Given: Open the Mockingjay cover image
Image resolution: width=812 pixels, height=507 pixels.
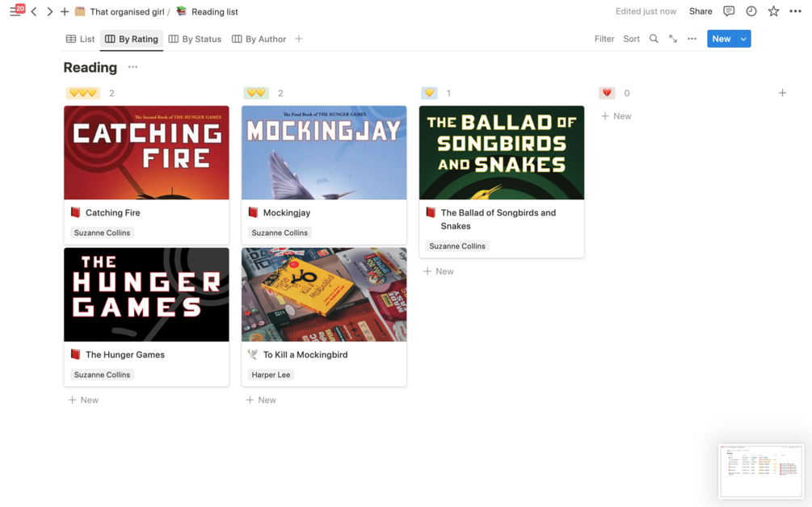Looking at the screenshot, I should pos(324,153).
